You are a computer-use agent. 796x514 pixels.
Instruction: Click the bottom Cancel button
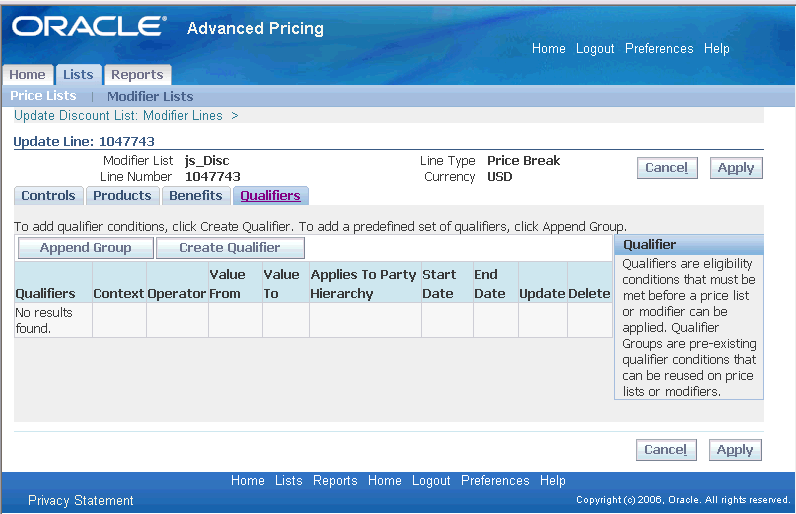666,450
